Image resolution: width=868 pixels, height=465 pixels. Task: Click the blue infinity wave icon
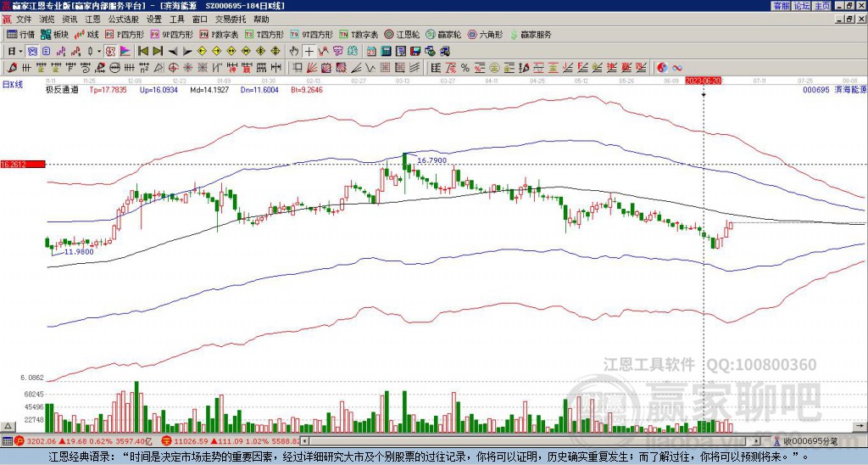[x=677, y=68]
